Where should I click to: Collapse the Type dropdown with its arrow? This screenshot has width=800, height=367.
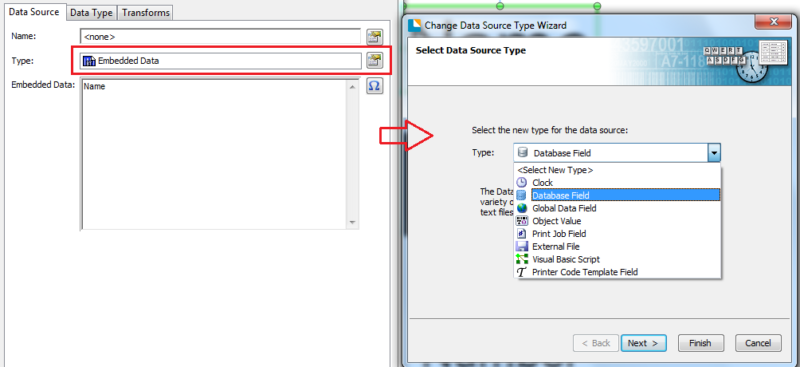pos(714,153)
